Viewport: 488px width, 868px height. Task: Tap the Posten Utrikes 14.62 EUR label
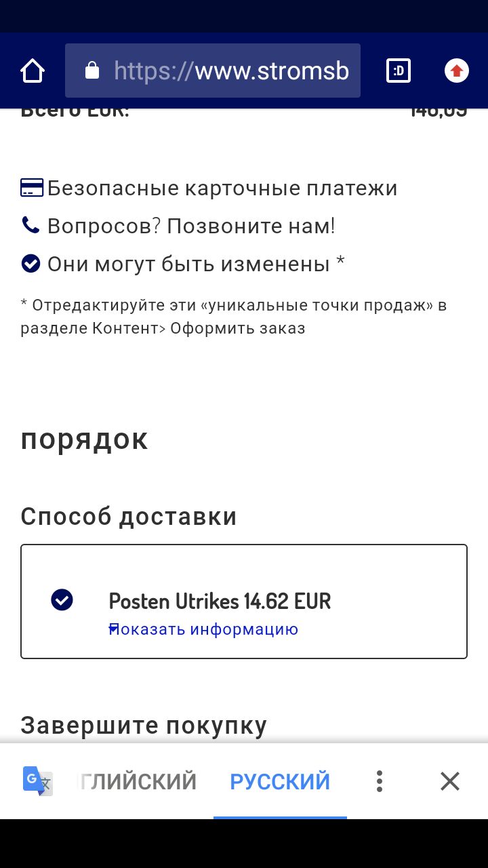pos(220,601)
